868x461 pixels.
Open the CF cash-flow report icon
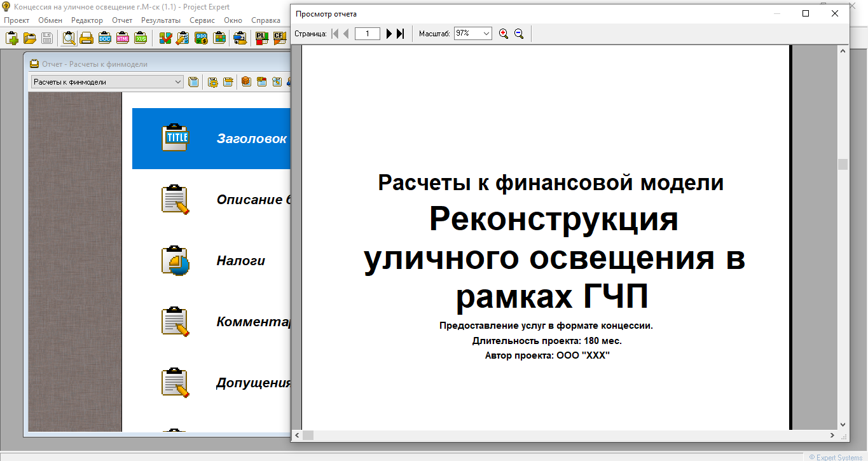click(x=280, y=38)
